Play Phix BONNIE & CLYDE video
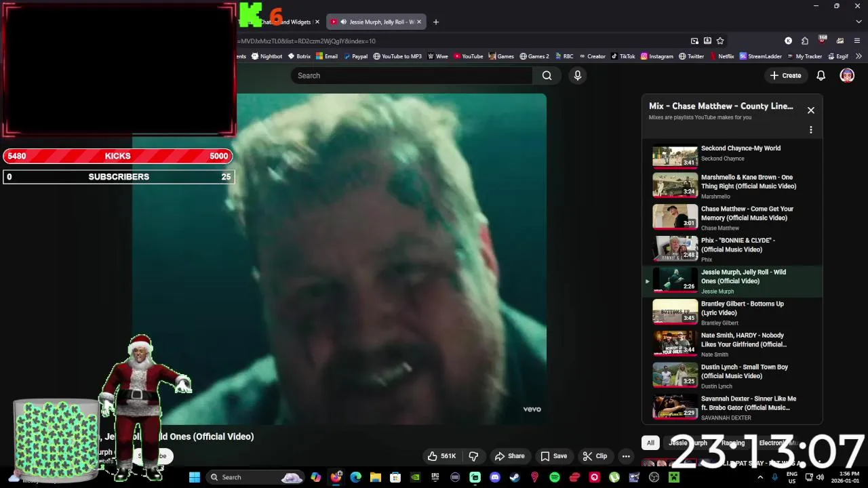The height and width of the screenshot is (488, 868). 732,249
